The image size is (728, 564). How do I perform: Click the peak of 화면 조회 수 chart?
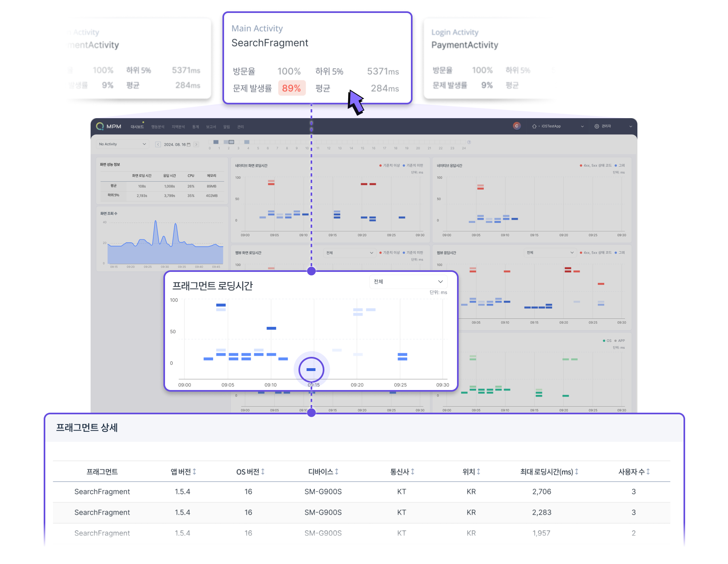tap(156, 221)
